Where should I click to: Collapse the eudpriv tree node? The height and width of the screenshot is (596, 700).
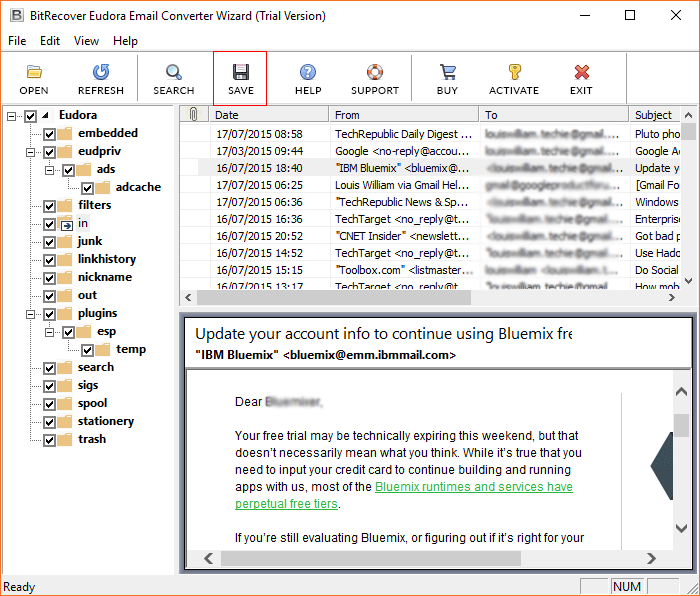click(30, 152)
